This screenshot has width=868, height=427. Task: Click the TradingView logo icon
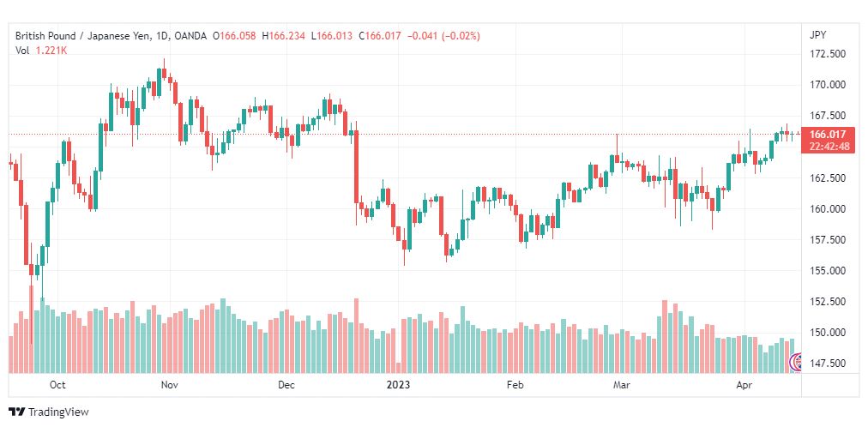pos(17,412)
